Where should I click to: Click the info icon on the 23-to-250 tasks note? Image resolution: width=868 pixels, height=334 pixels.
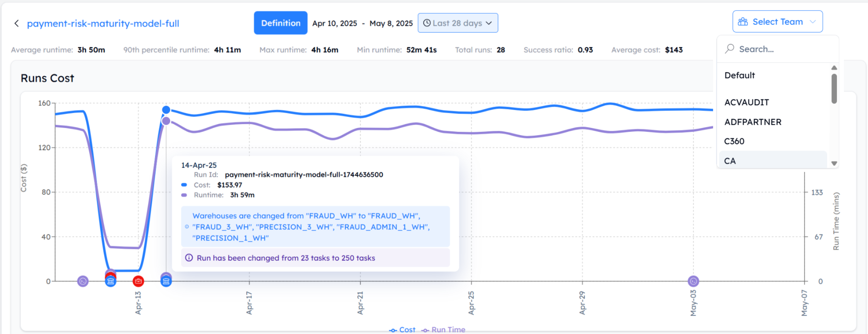pyautogui.click(x=189, y=258)
